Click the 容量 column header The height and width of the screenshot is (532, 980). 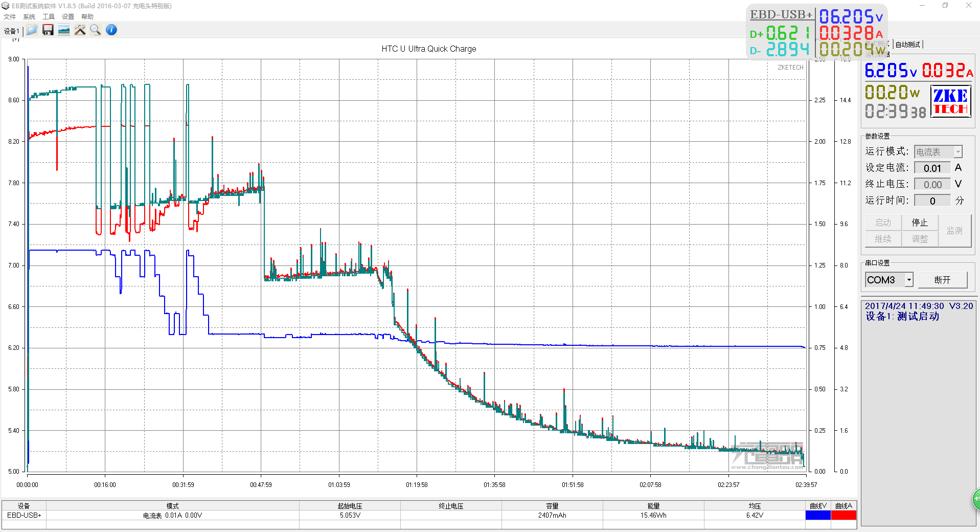click(x=552, y=505)
